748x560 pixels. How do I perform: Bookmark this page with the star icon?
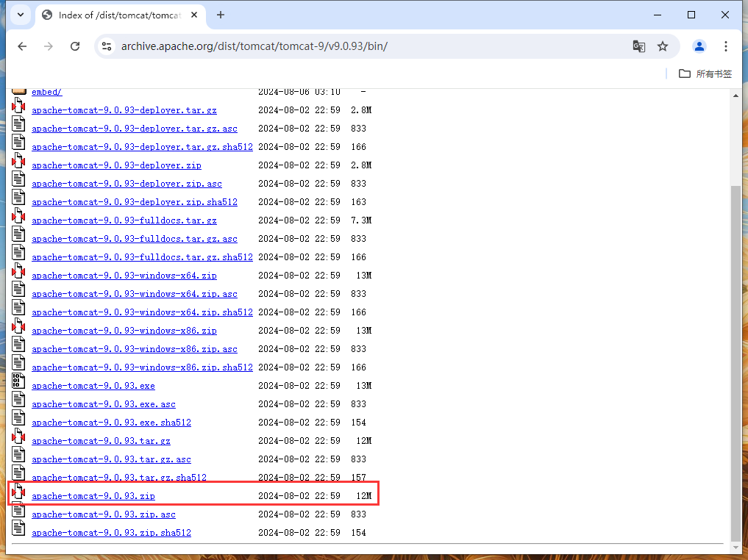tap(663, 46)
